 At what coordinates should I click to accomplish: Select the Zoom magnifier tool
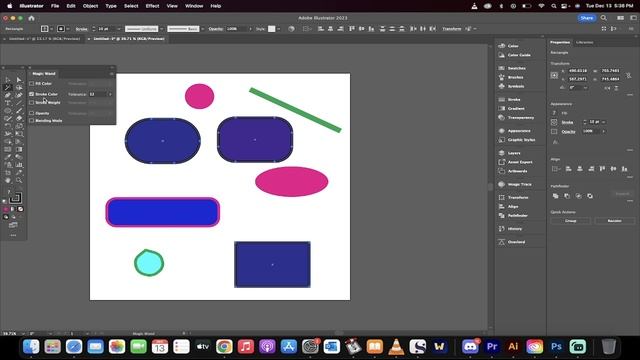click(x=19, y=180)
